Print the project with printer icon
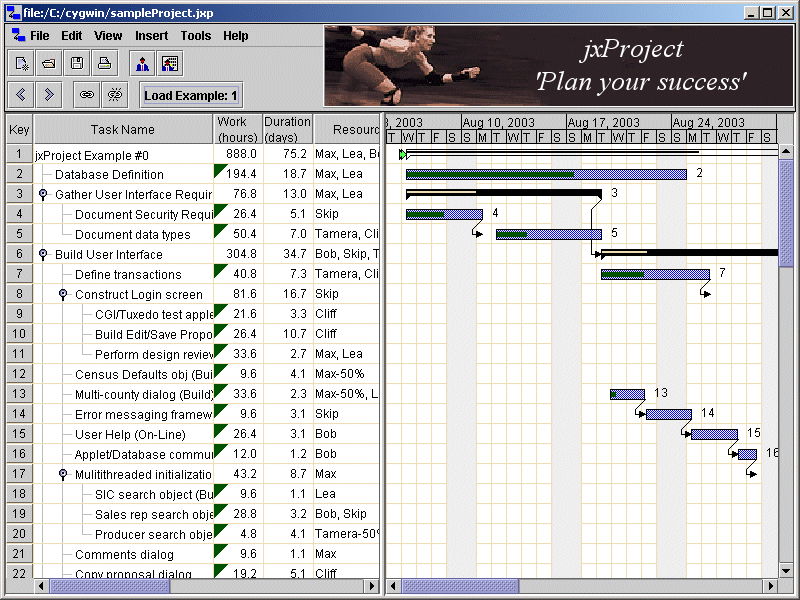Viewport: 800px width, 600px height. [105, 64]
